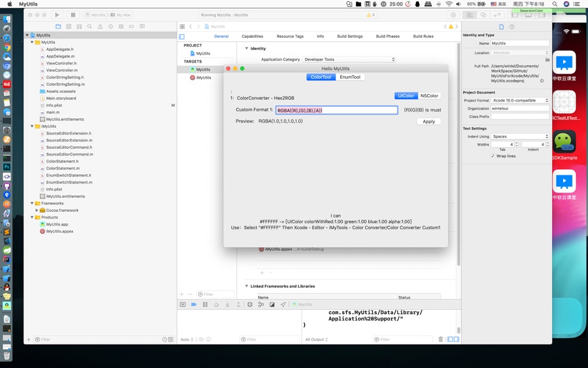588x368 pixels.
Task: Open the Test navigator diamond icon
Action: point(111,27)
